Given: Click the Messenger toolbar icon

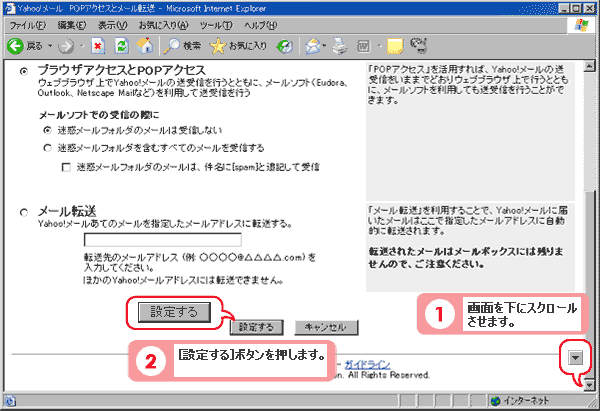Looking at the screenshot, I should click(418, 46).
